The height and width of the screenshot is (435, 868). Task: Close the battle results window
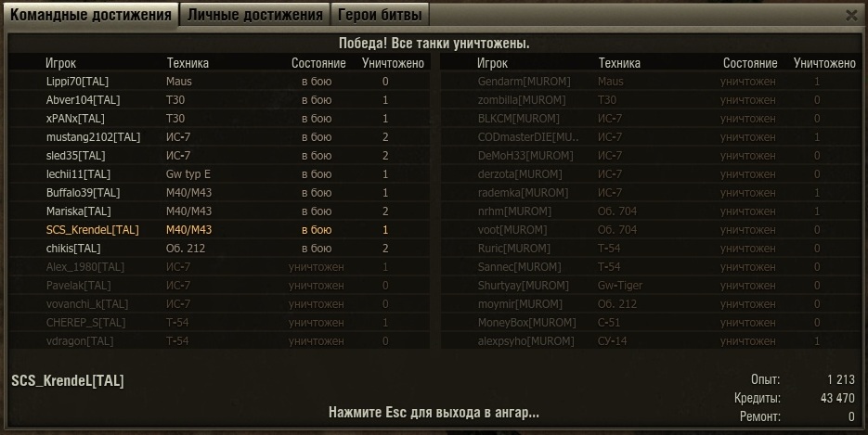pyautogui.click(x=852, y=16)
